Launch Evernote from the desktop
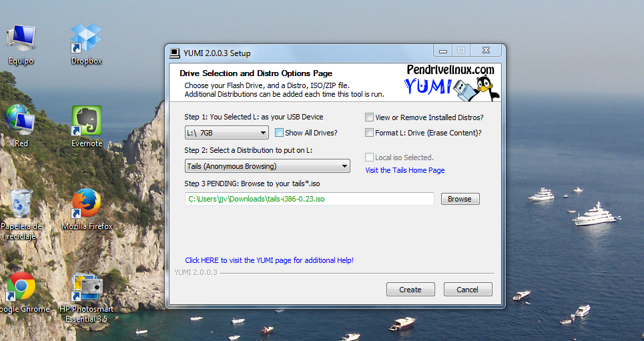Viewport: 644px width, 341px height. click(x=87, y=127)
